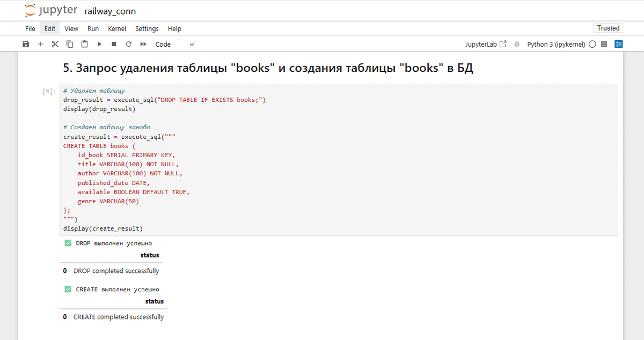Click the 'genre VARCHAR(50)' code line
The width and height of the screenshot is (644, 340).
(x=108, y=201)
